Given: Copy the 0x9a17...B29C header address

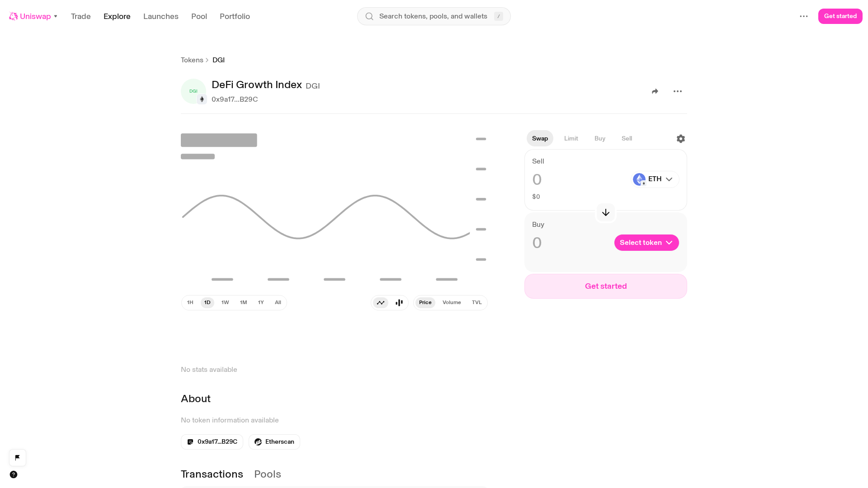Looking at the screenshot, I should [235, 99].
